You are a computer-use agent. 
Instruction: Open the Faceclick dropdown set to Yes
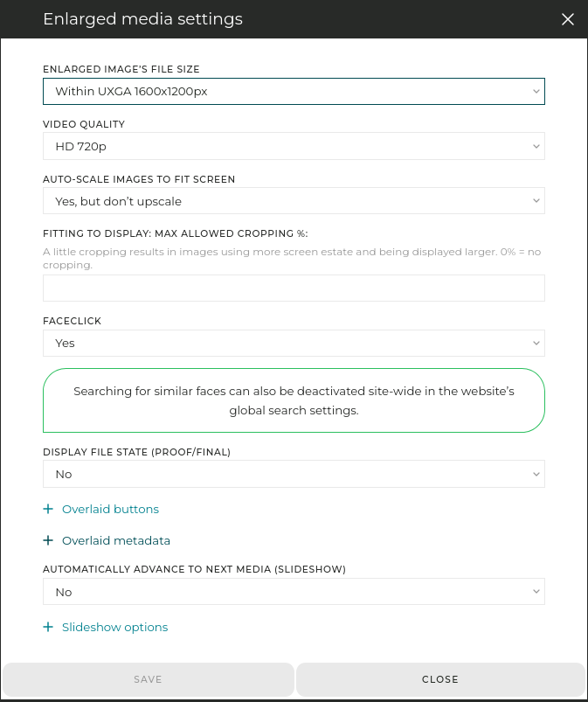(294, 343)
